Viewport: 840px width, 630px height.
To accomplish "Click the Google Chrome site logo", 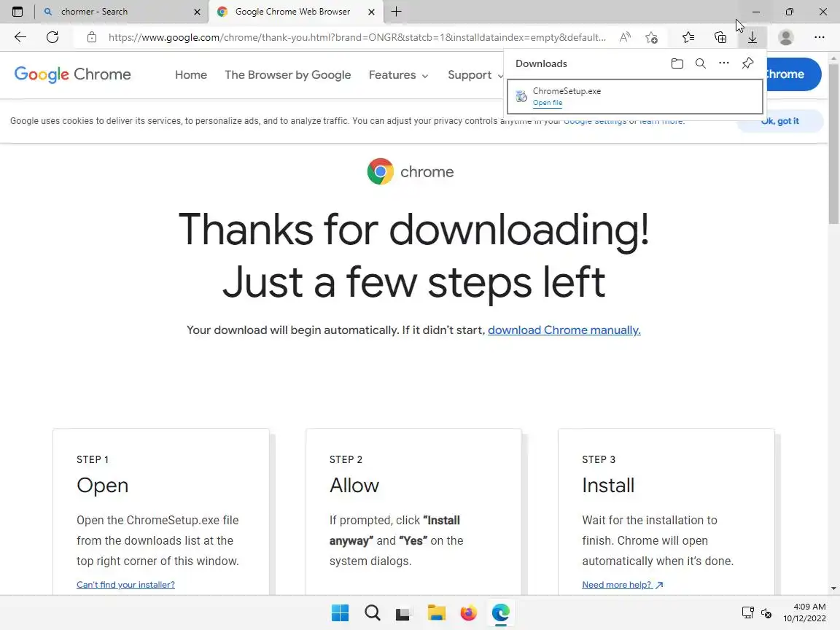I will pyautogui.click(x=72, y=74).
